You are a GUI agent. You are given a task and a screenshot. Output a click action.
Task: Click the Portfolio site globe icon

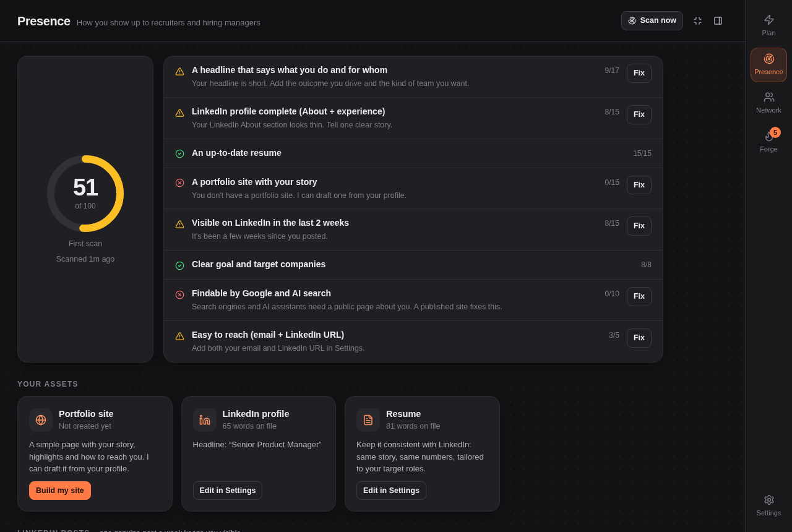41,420
